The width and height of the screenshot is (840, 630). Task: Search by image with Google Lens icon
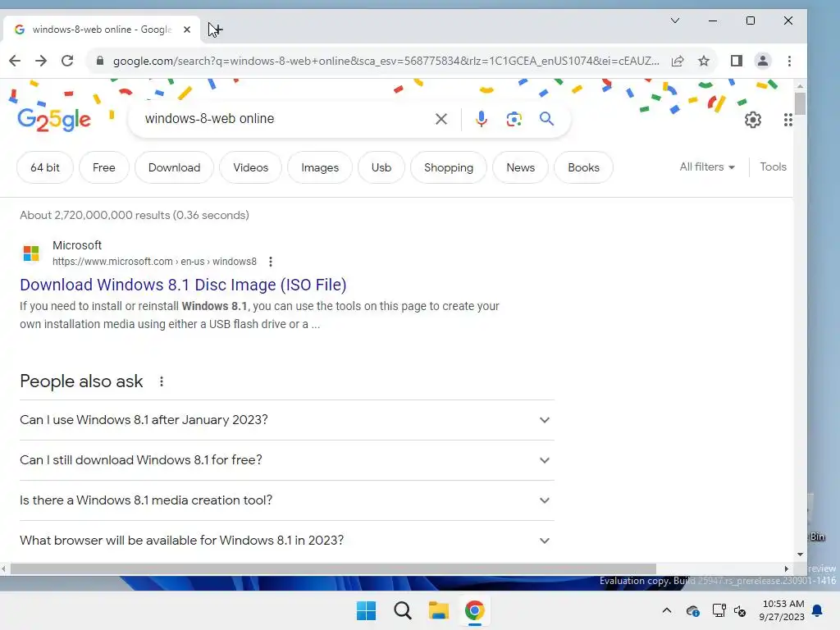click(514, 119)
